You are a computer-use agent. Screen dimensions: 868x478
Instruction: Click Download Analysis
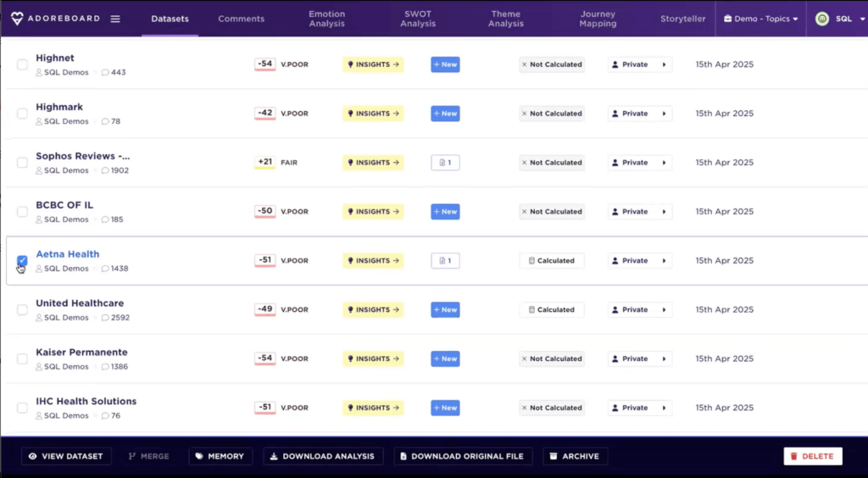[x=322, y=457]
